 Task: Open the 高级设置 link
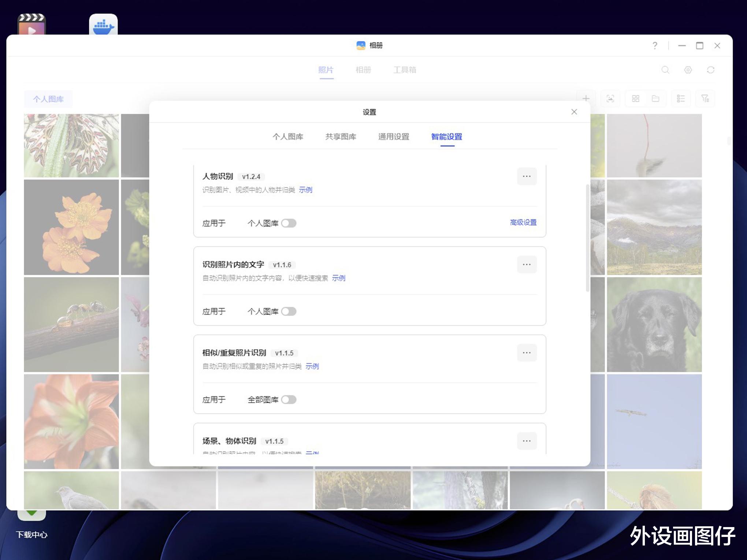(x=523, y=223)
